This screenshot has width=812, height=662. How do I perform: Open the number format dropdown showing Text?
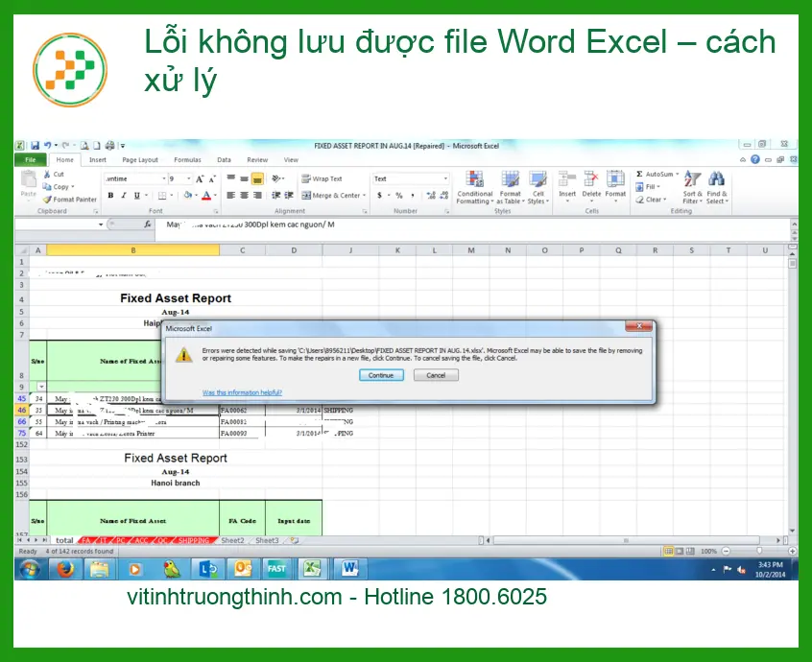click(445, 178)
